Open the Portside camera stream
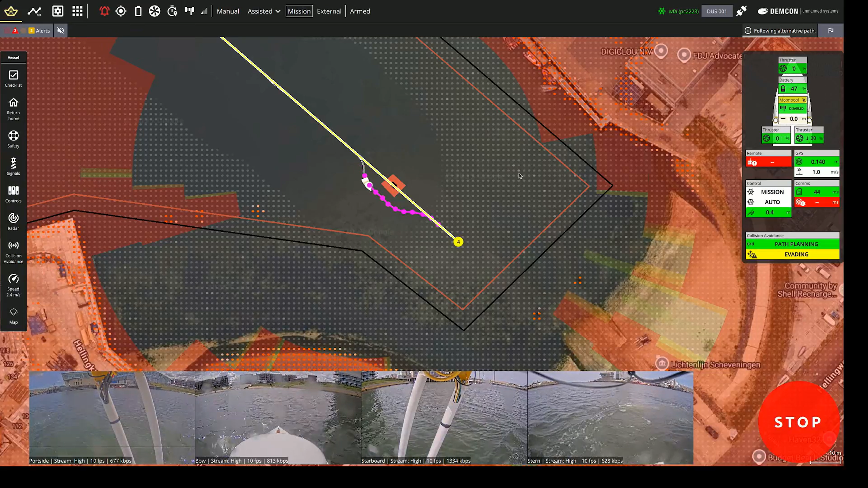Image resolution: width=868 pixels, height=488 pixels. tap(112, 418)
